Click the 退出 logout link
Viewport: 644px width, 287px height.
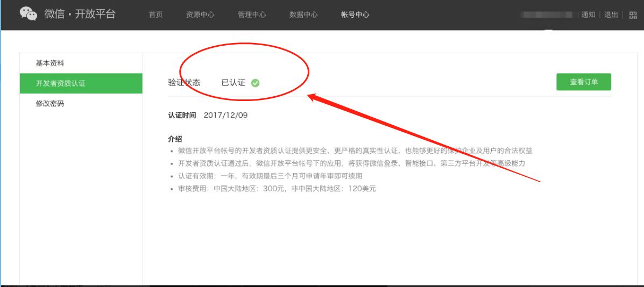tap(611, 15)
